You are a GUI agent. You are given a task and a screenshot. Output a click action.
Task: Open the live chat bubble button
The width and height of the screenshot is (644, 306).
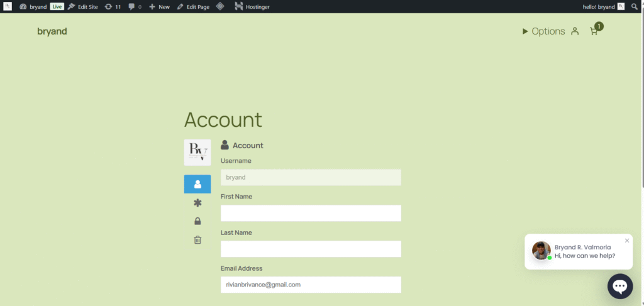[x=619, y=287]
